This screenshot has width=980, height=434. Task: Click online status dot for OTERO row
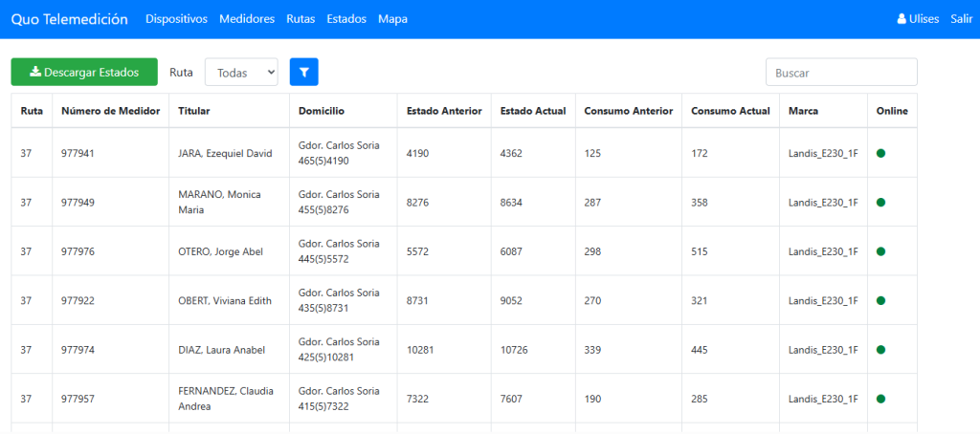(880, 251)
